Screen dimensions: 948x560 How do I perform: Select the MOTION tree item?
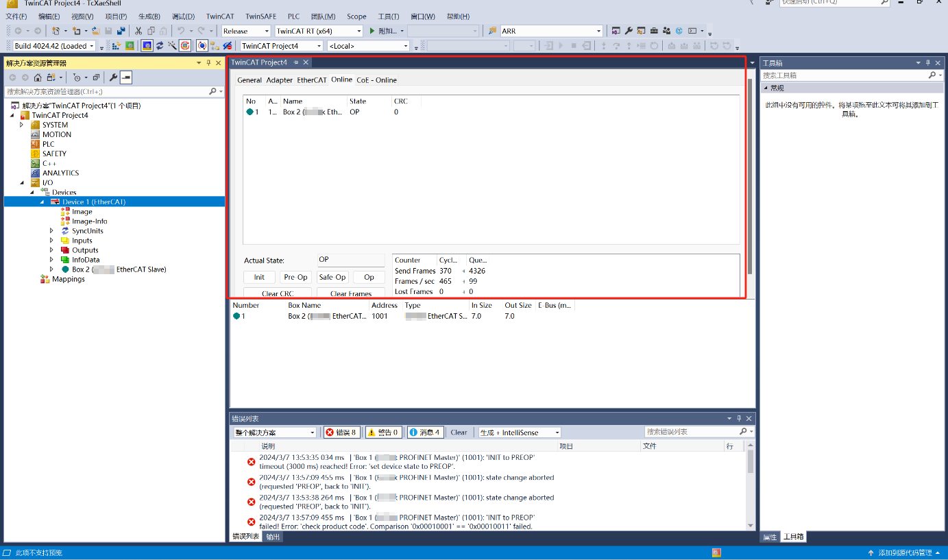pos(57,134)
